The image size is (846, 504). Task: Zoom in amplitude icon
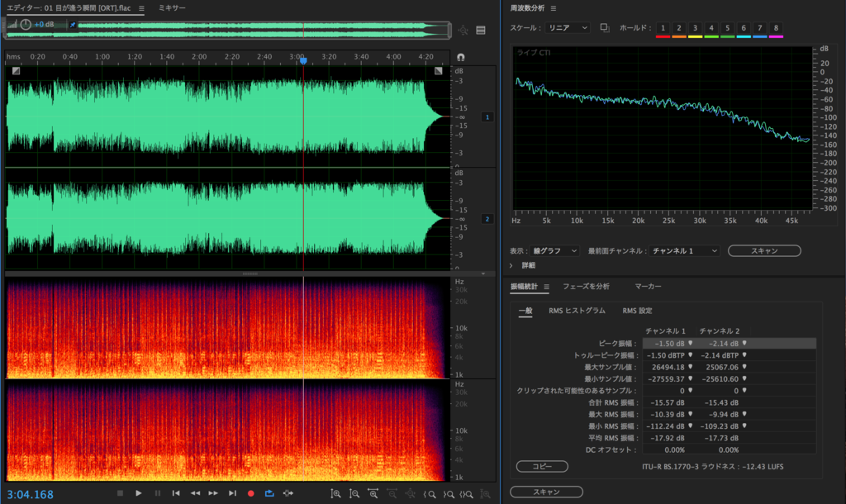[335, 494]
